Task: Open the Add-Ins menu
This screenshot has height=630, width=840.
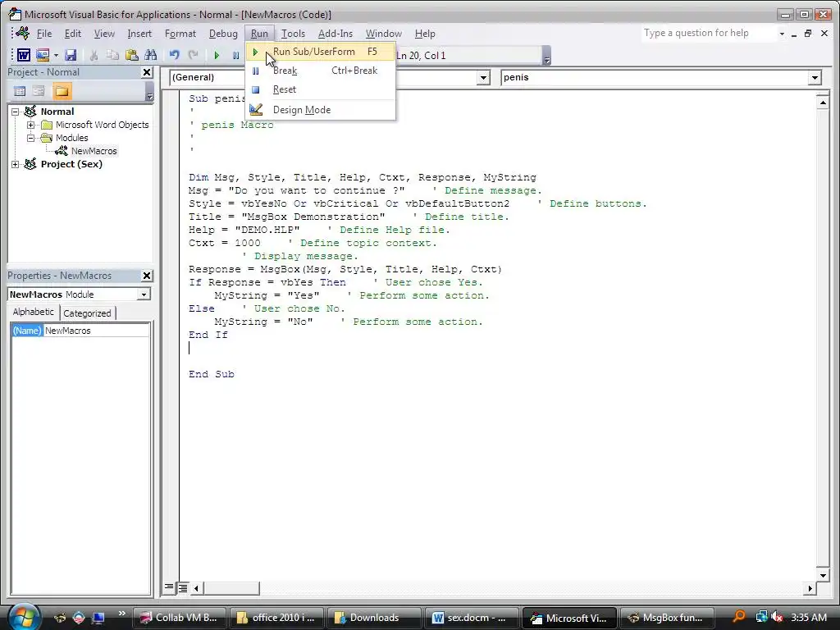Action: (336, 34)
